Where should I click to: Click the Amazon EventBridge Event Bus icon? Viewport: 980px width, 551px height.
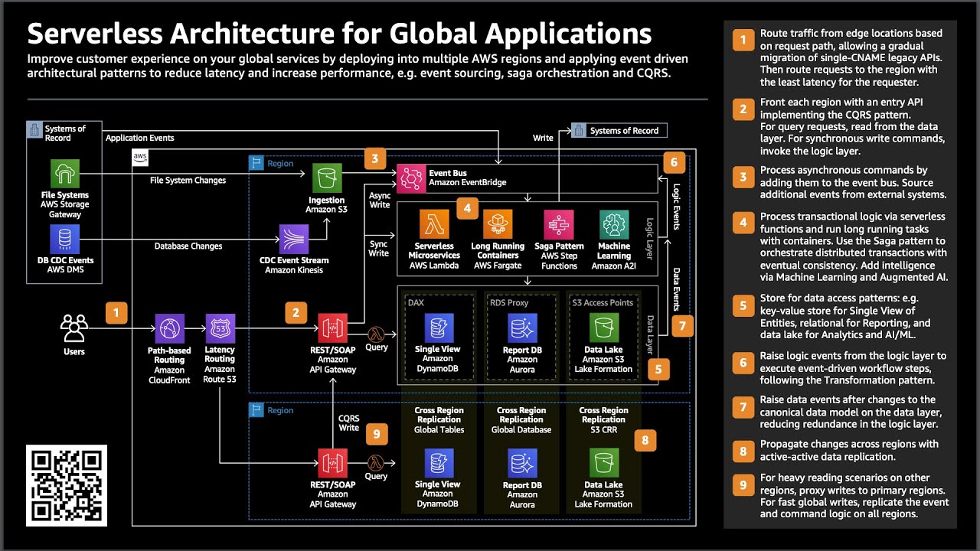tap(410, 178)
